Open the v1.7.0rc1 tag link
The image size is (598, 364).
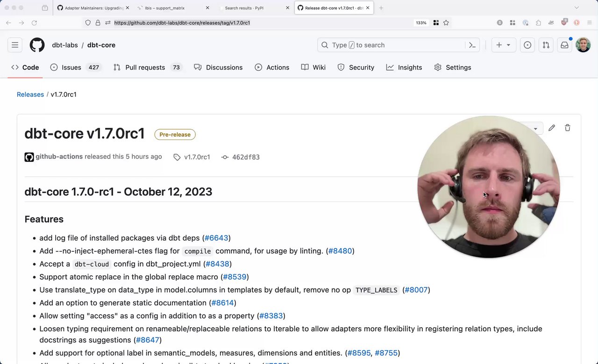[192, 157]
